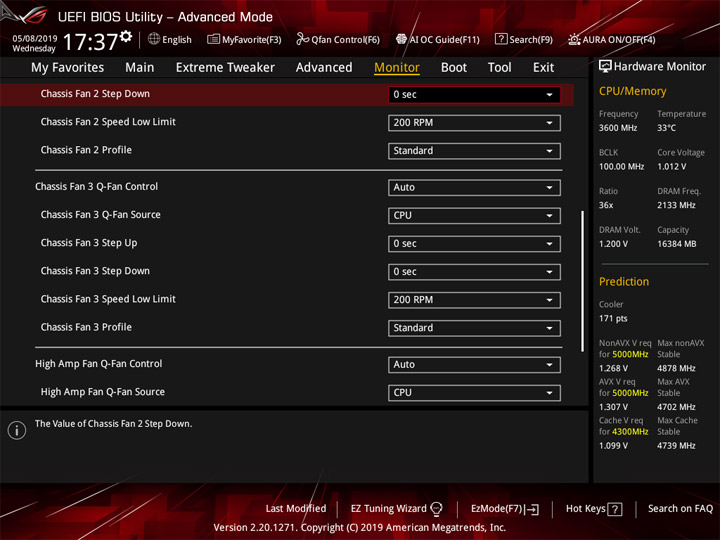Click the Qfan Control fan icon
Image resolution: width=720 pixels, height=540 pixels.
click(302, 39)
